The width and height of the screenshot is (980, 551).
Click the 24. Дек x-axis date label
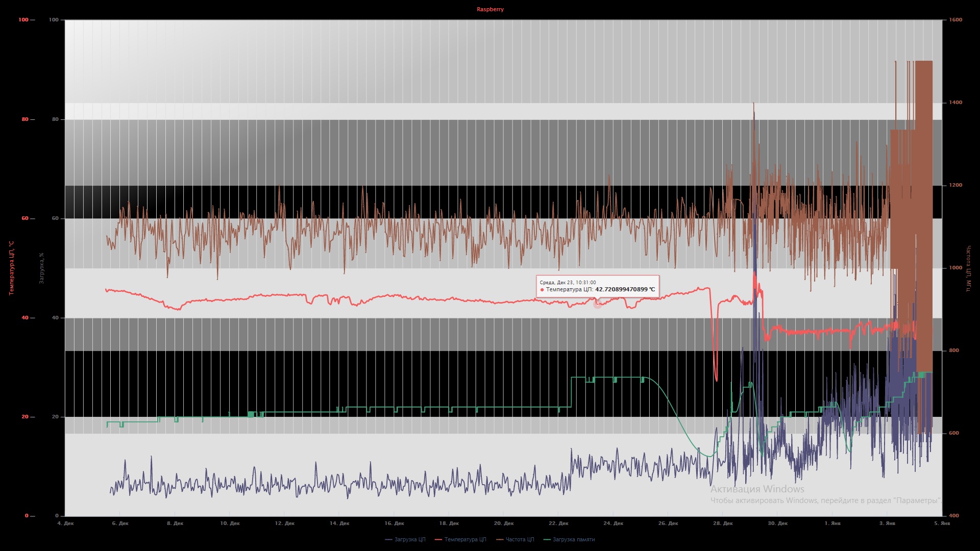613,523
